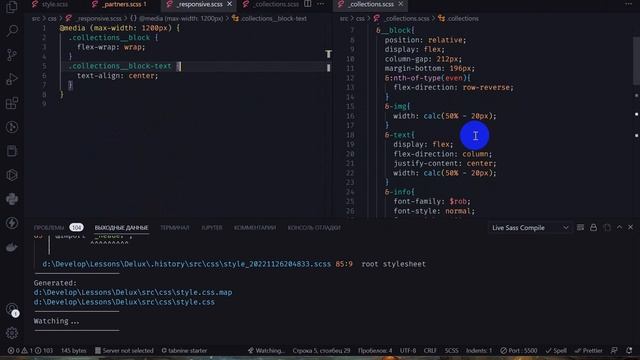
Task: Click the tabnine starter status item
Action: 184,351
